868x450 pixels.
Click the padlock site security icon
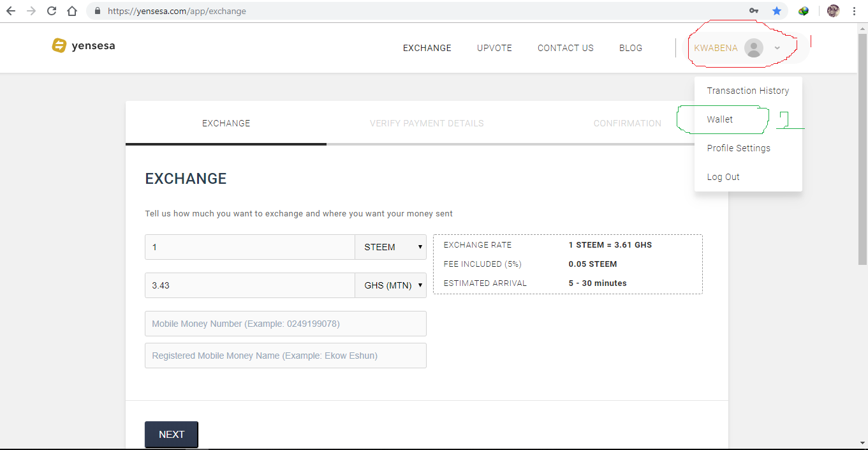coord(97,11)
